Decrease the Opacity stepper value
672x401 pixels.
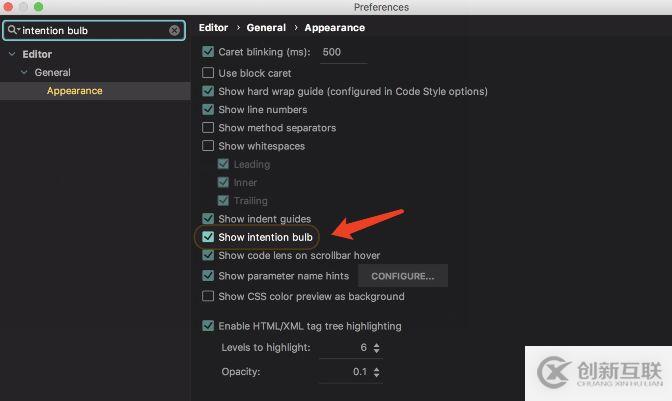coord(376,375)
